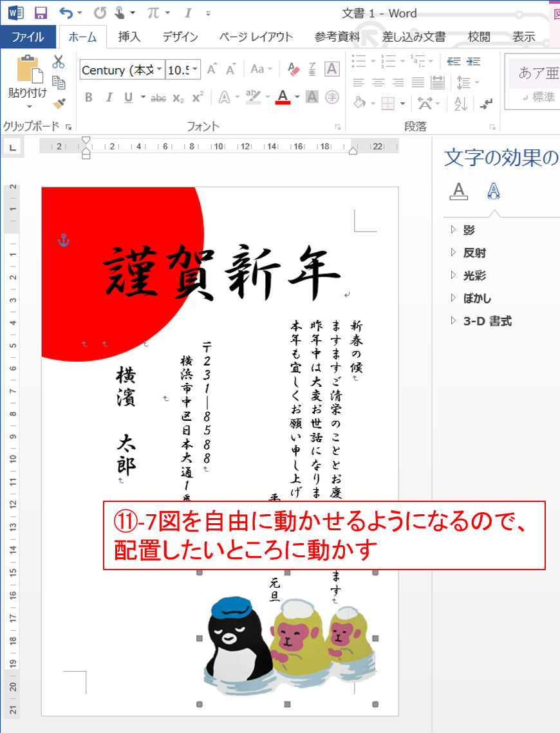Select the text effects A icon in pane
Viewport: 560px width, 733px height.
tap(494, 191)
